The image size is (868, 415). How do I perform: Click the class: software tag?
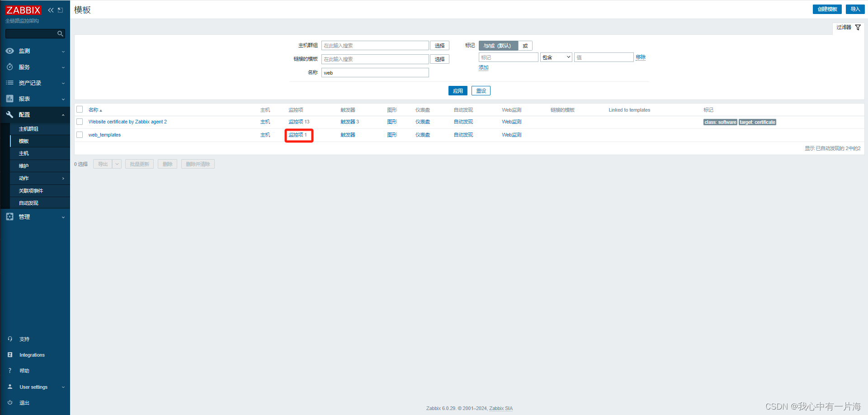point(720,122)
